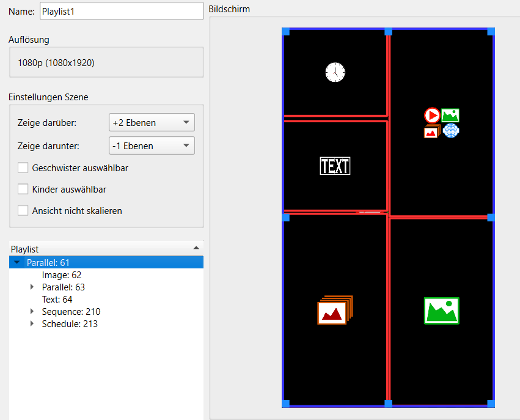Open the Zeige darüber dropdown
Screen dimensions: 520x420
point(152,123)
